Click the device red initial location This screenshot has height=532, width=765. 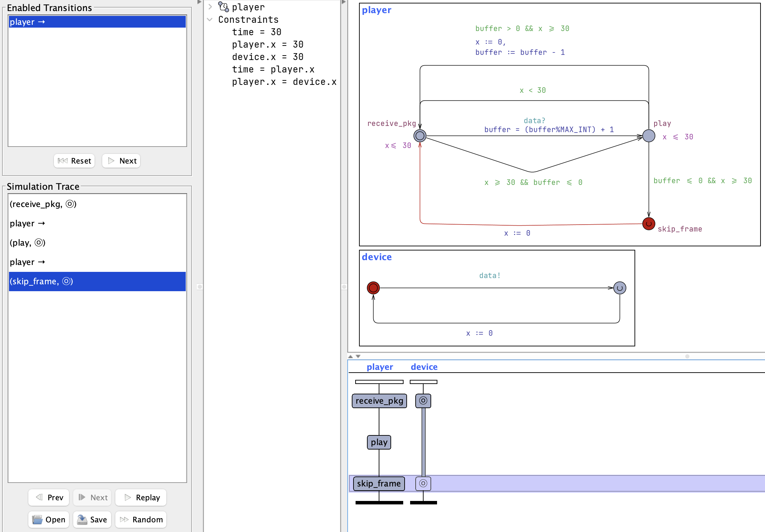(373, 287)
